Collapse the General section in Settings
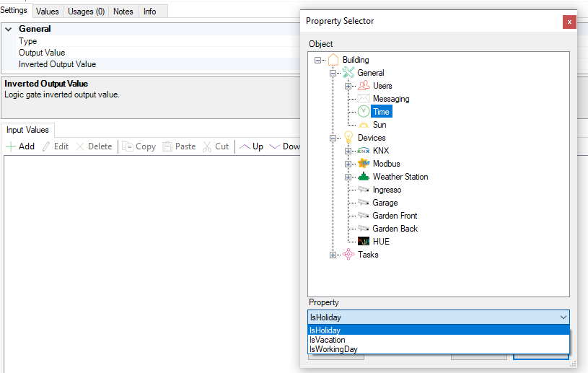The width and height of the screenshot is (588, 373). coord(9,30)
